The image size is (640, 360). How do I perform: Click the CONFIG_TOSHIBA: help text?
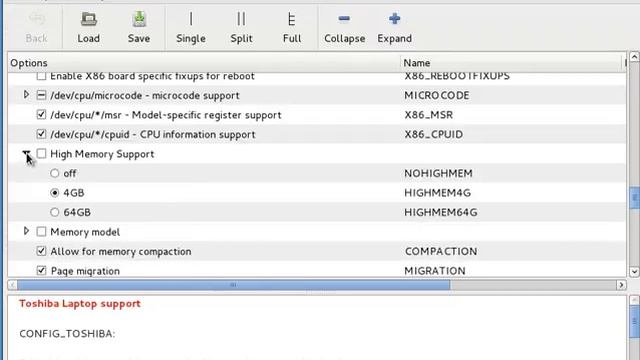67,334
